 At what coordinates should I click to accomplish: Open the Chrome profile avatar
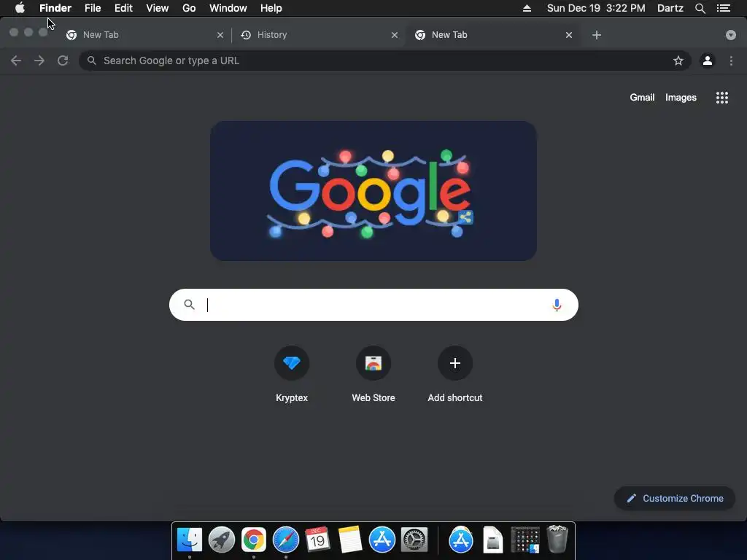coord(707,61)
